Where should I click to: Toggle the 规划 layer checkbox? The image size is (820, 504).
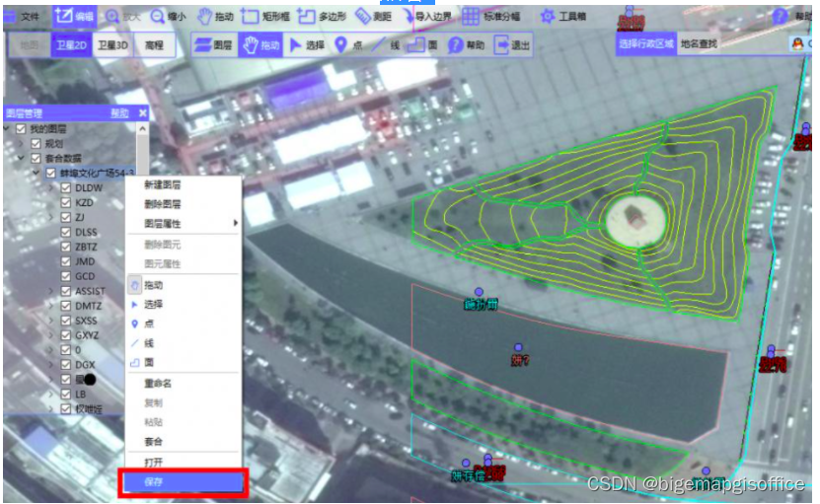36,143
